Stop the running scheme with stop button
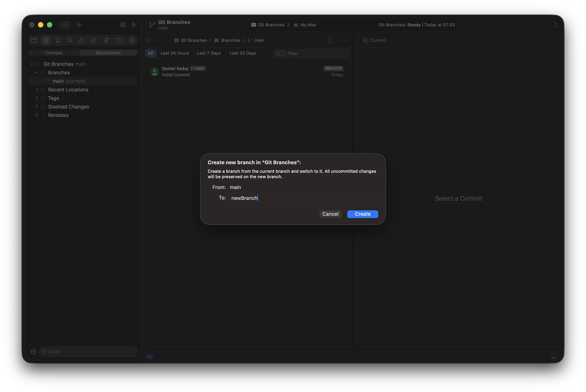The image size is (586, 392). coord(123,25)
